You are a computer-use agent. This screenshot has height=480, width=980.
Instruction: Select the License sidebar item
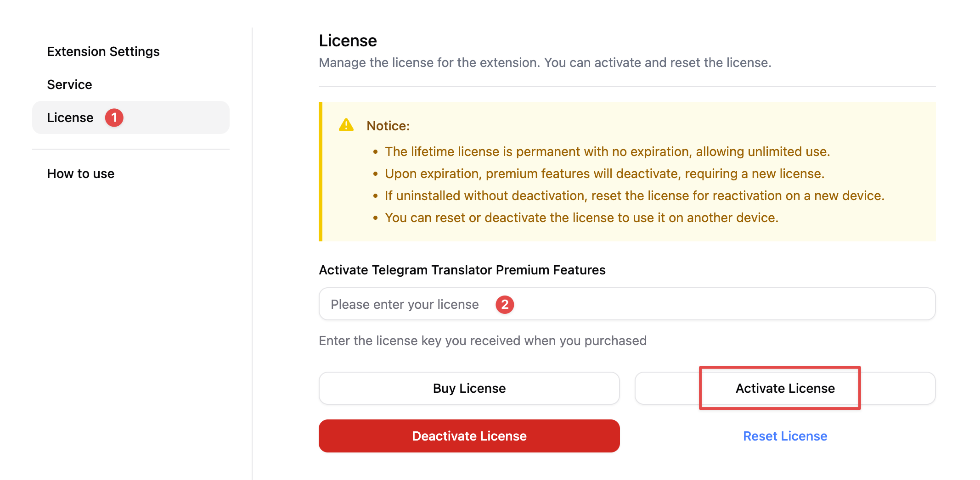click(130, 117)
